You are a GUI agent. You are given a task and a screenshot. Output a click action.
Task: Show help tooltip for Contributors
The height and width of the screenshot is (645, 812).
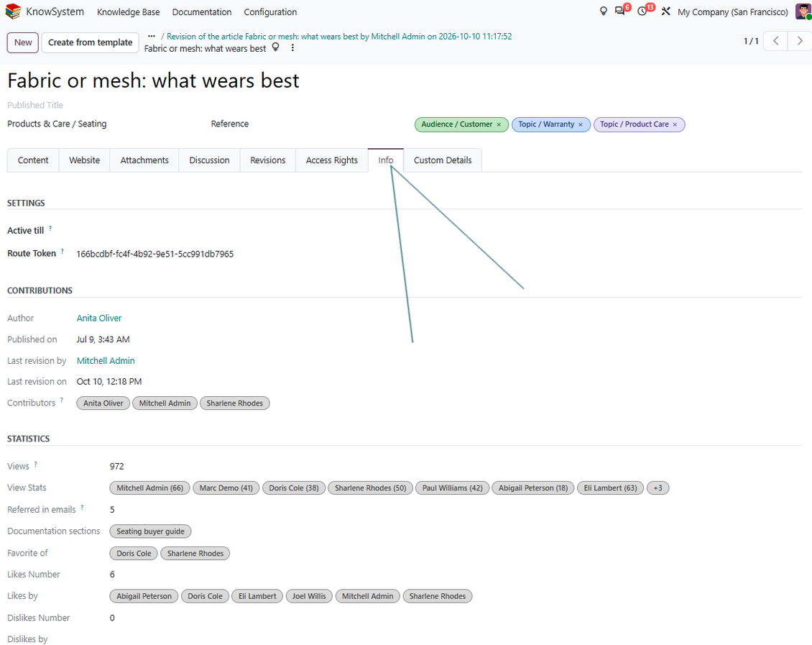(x=62, y=401)
